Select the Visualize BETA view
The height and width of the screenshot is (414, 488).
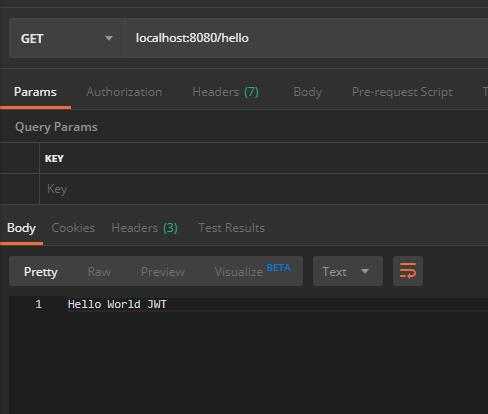pyautogui.click(x=253, y=271)
